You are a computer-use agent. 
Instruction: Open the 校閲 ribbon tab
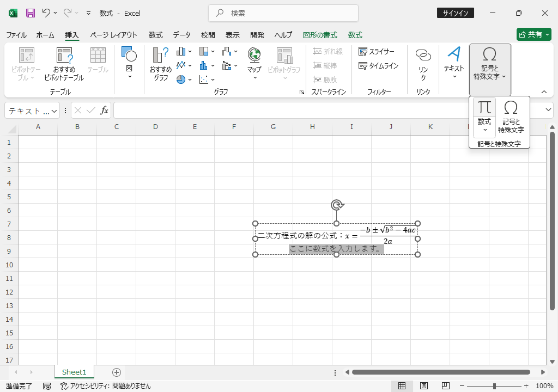coord(208,35)
